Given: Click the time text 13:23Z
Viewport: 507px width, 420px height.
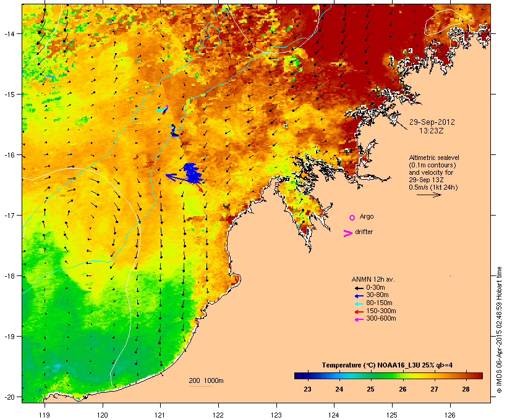Looking at the screenshot, I should click(432, 131).
